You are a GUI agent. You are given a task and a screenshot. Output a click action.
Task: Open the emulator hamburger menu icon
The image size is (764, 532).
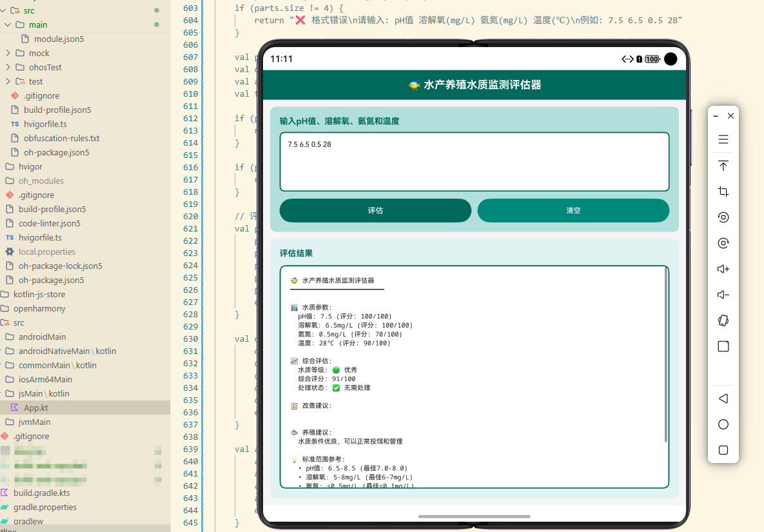(x=723, y=139)
